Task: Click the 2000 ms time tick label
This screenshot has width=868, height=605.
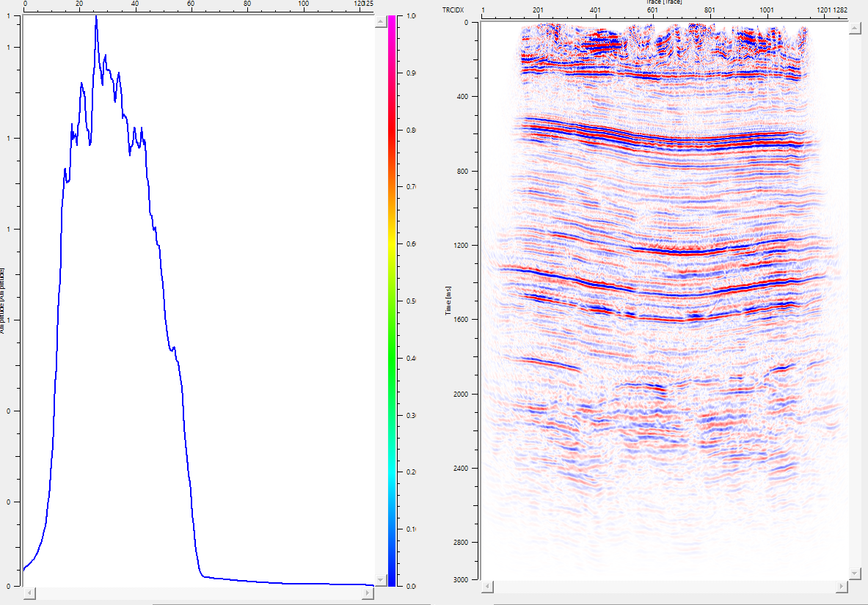Action: 461,394
